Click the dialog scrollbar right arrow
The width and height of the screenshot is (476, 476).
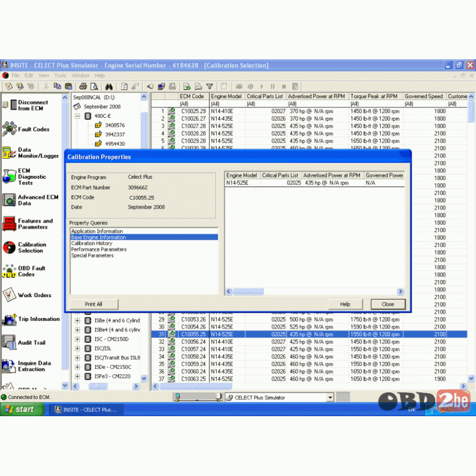(401, 292)
